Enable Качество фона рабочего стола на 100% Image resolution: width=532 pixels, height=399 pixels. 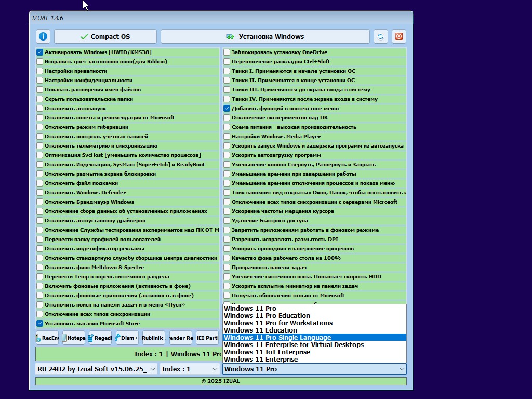click(x=227, y=258)
